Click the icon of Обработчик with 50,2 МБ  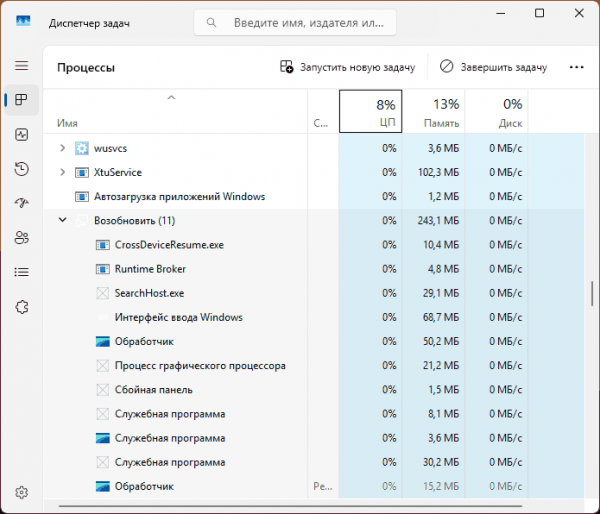point(103,341)
